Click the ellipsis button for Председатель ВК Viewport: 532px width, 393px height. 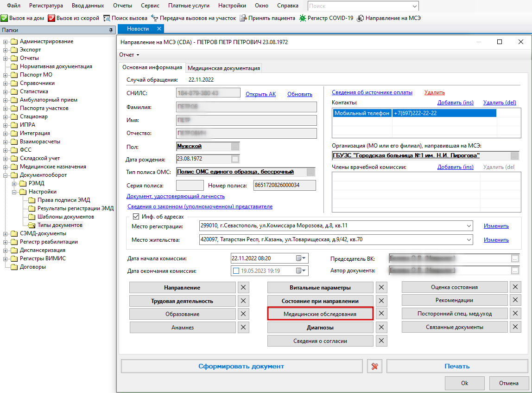515,259
